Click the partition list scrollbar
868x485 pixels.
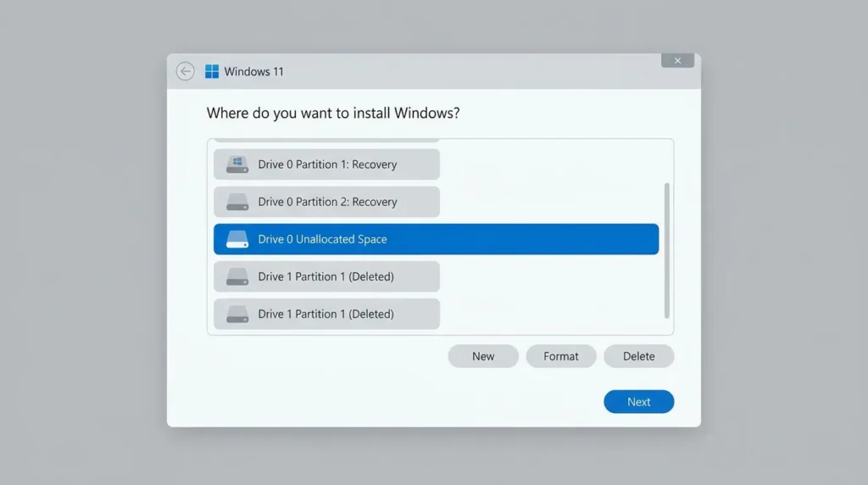tap(666, 251)
